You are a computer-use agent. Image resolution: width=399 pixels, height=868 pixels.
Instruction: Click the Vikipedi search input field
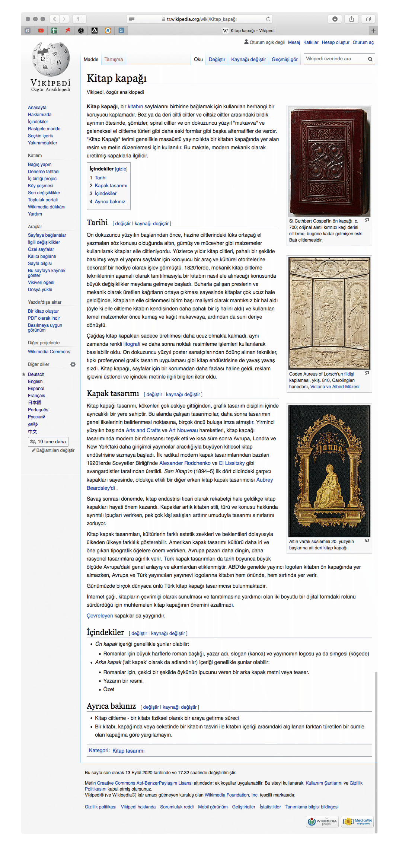[x=335, y=59]
